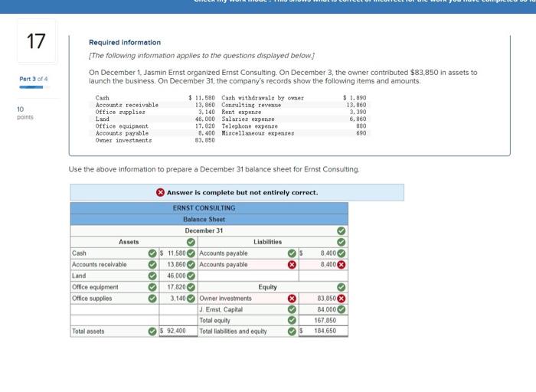Viewport: 536px width, 392px height.
Task: Click the '10 points' label
Action: (x=25, y=113)
